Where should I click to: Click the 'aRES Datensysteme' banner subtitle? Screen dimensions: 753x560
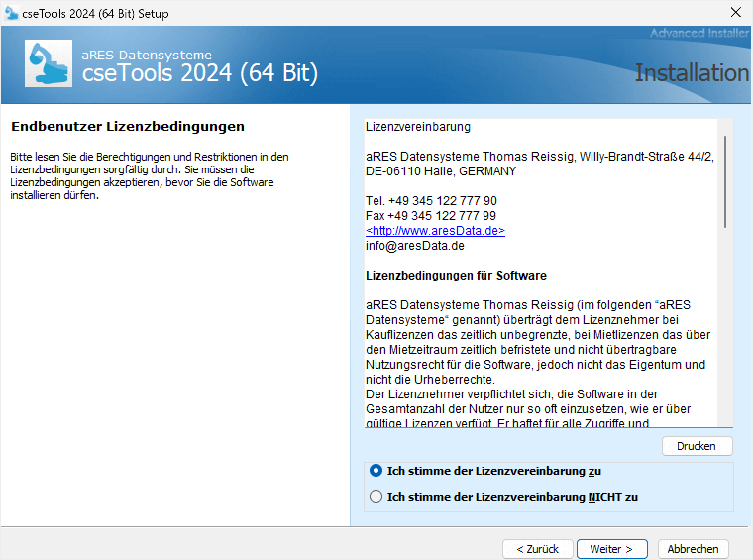147,55
